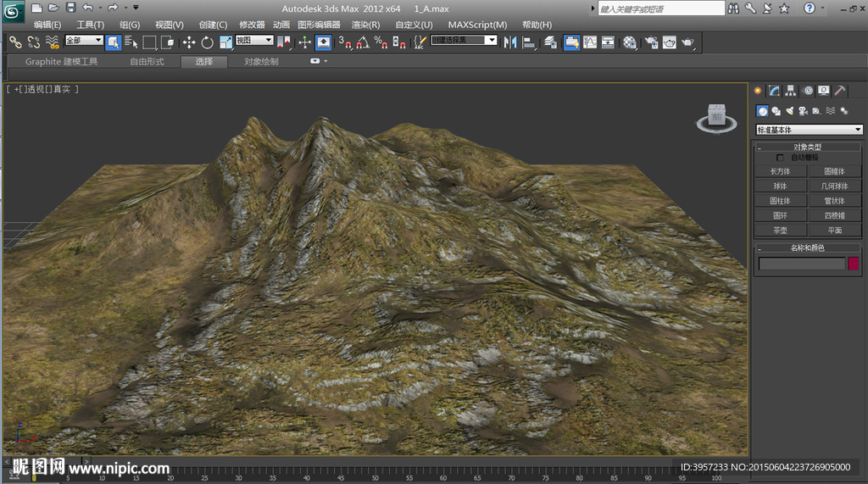Toggle the Angle Snap button

[363, 42]
